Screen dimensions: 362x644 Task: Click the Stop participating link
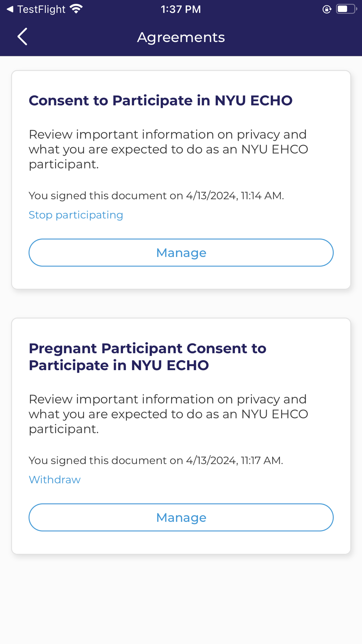[76, 215]
